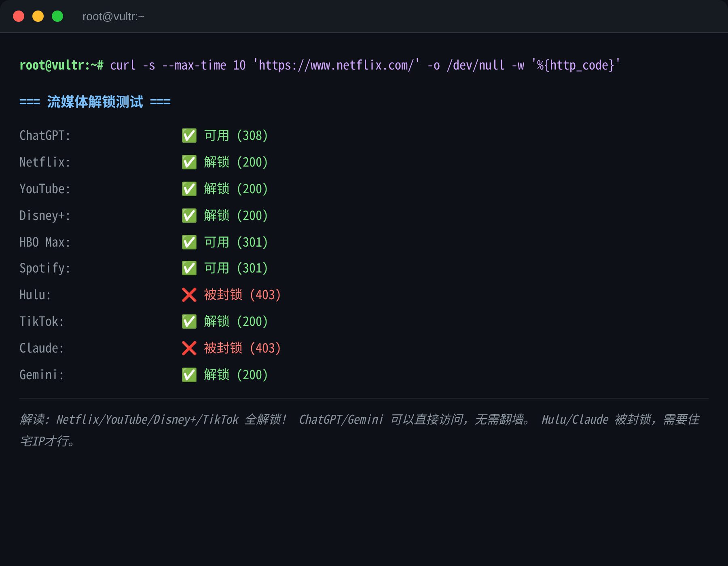Viewport: 728px width, 566px height.
Task: Click the Spotify: service label
Action: point(45,268)
